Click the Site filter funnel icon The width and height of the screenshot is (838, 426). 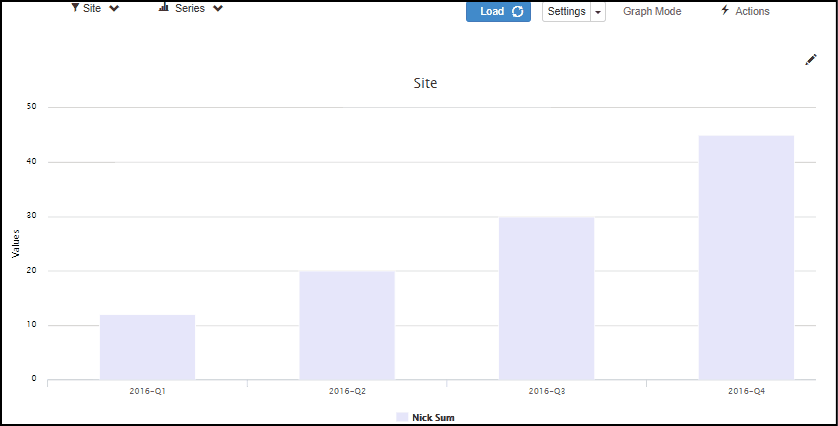[x=75, y=8]
